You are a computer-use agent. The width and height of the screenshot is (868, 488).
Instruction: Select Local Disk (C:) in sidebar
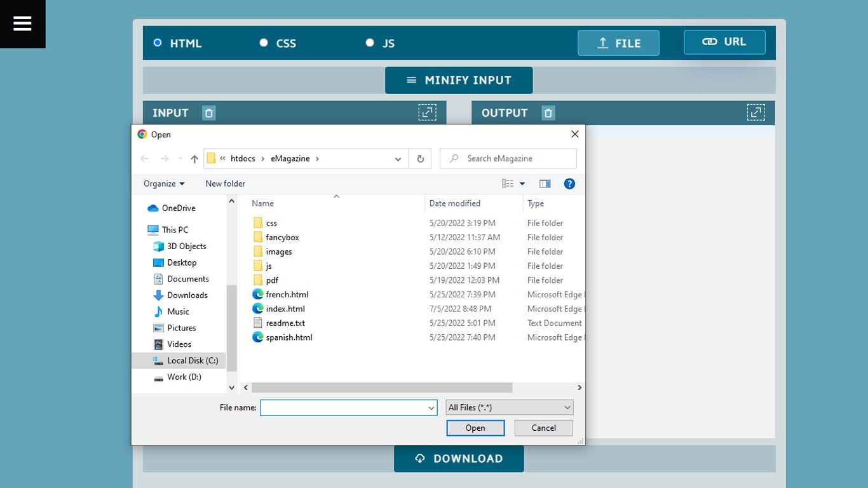click(x=192, y=360)
